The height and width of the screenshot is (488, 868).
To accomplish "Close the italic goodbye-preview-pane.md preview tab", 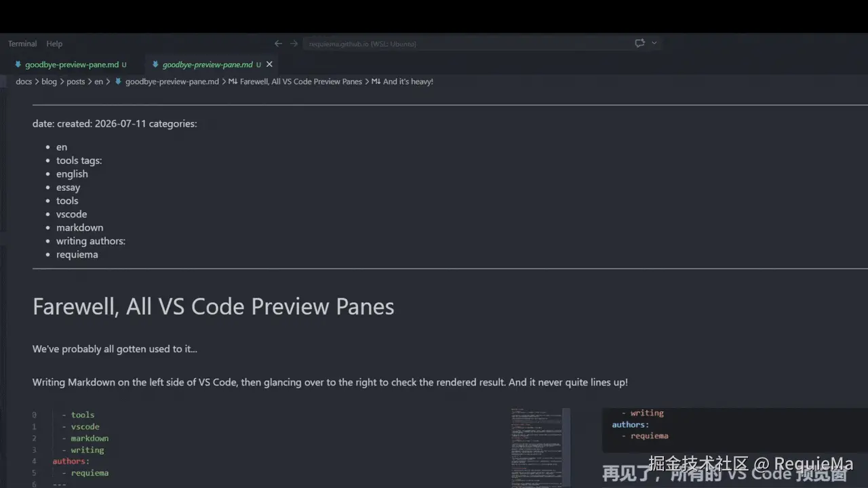I will tap(269, 64).
